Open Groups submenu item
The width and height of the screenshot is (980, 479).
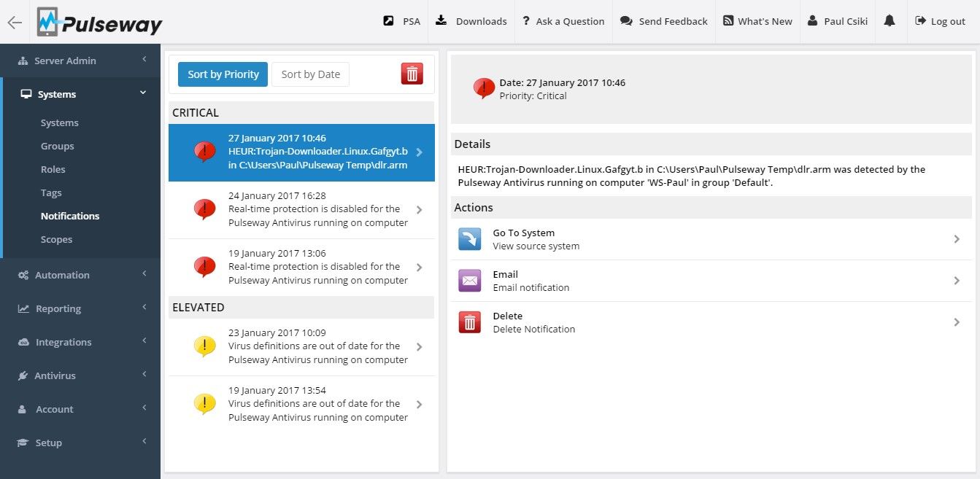(x=58, y=146)
